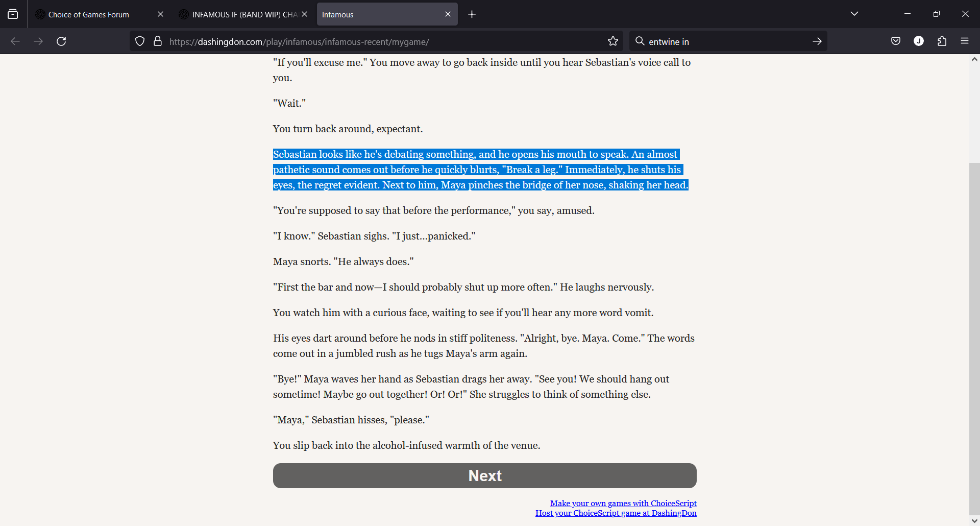Open the extensions puzzle icon
Viewport: 980px width, 526px height.
click(942, 41)
